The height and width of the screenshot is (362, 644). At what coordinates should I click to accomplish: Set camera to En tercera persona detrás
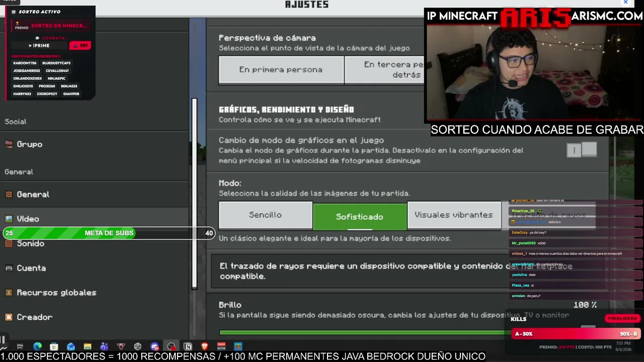coord(385,69)
